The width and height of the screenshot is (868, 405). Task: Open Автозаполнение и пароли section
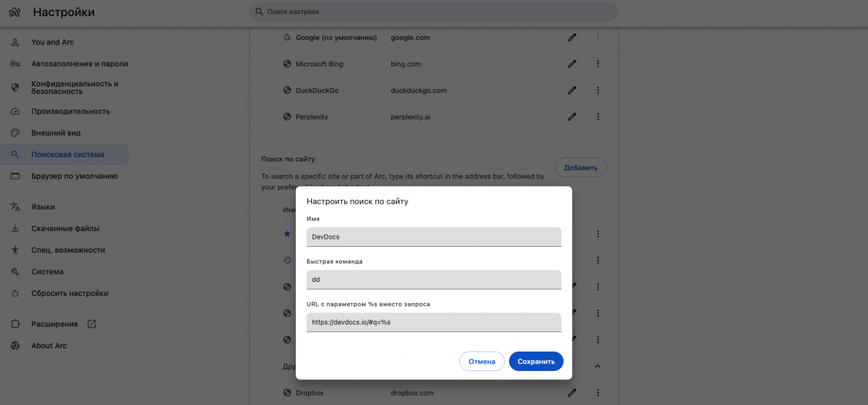tap(66, 64)
